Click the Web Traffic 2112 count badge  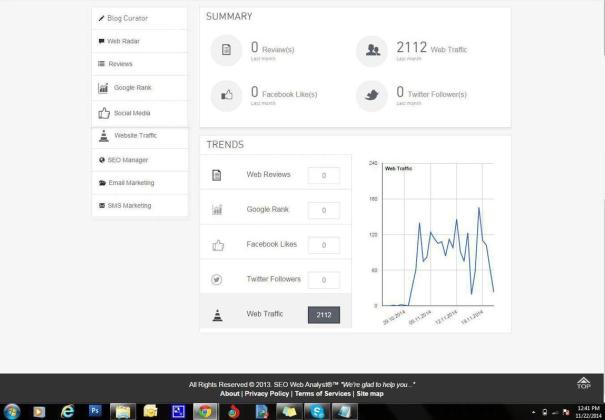pos(323,315)
